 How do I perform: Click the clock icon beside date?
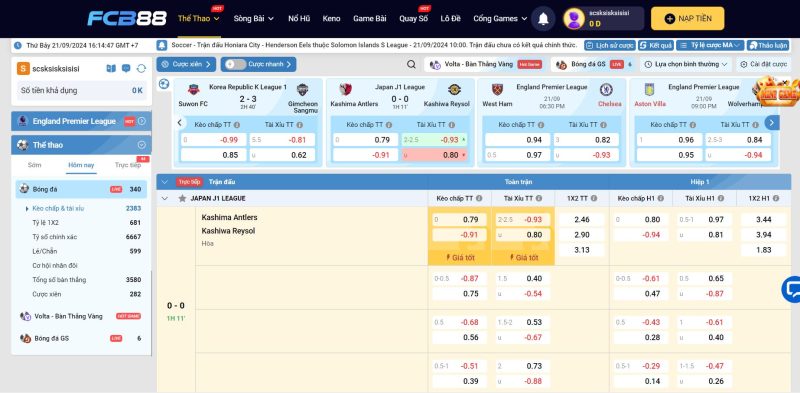(18, 45)
